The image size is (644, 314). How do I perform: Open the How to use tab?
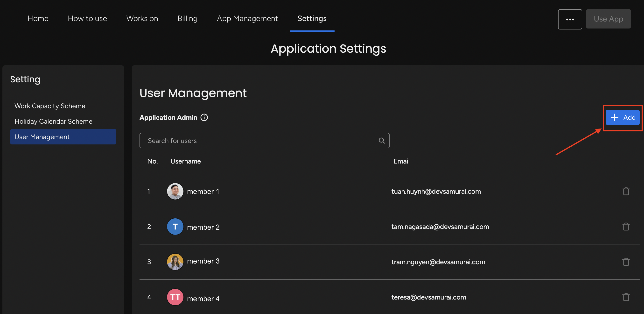(x=87, y=18)
